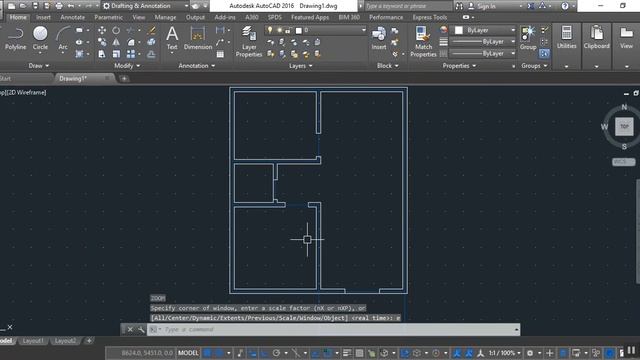Image resolution: width=640 pixels, height=360 pixels.
Task: Insert a Table from Annotation panel
Action: tap(220, 54)
